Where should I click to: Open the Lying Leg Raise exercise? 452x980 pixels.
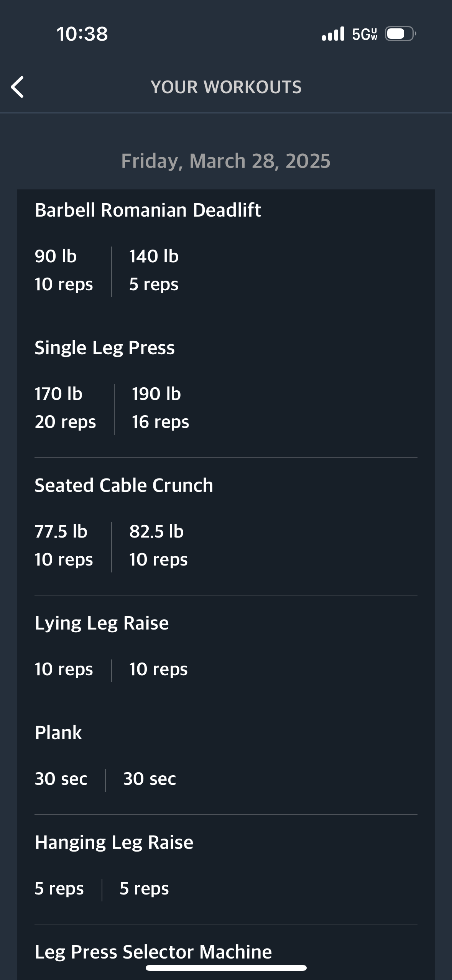(x=102, y=623)
